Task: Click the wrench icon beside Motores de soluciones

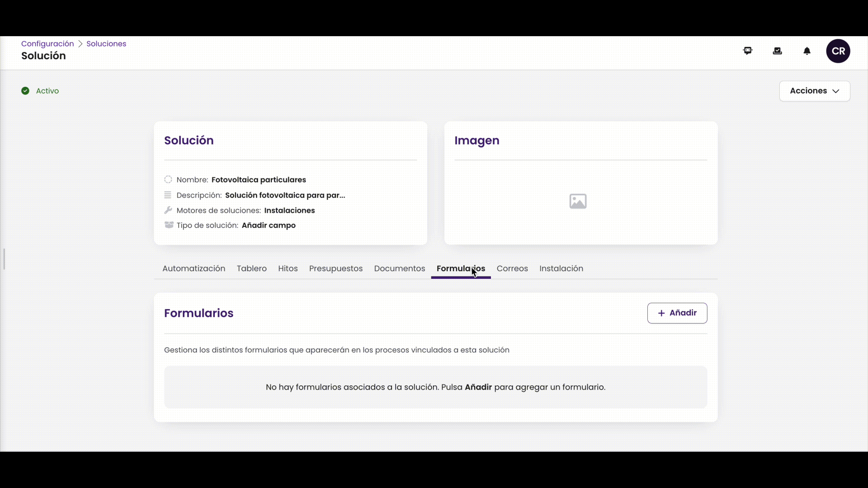Action: [x=168, y=210]
